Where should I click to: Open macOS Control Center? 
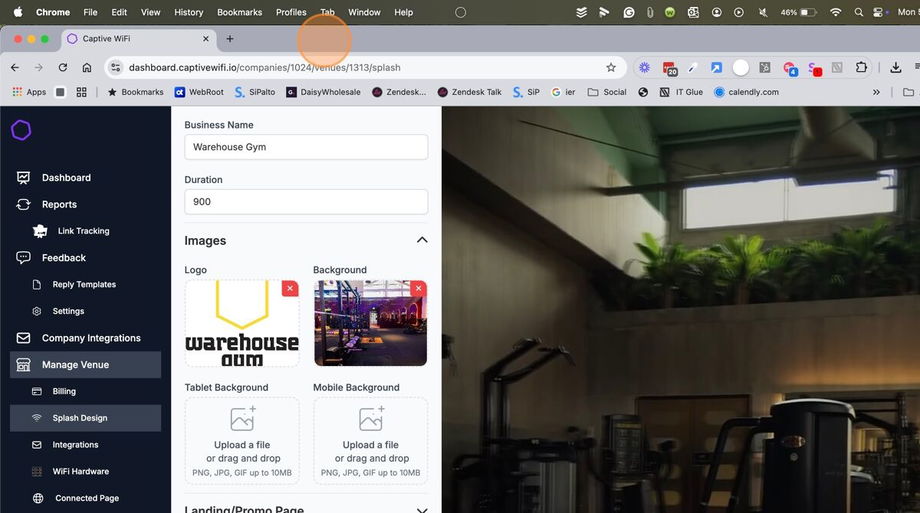coord(878,12)
